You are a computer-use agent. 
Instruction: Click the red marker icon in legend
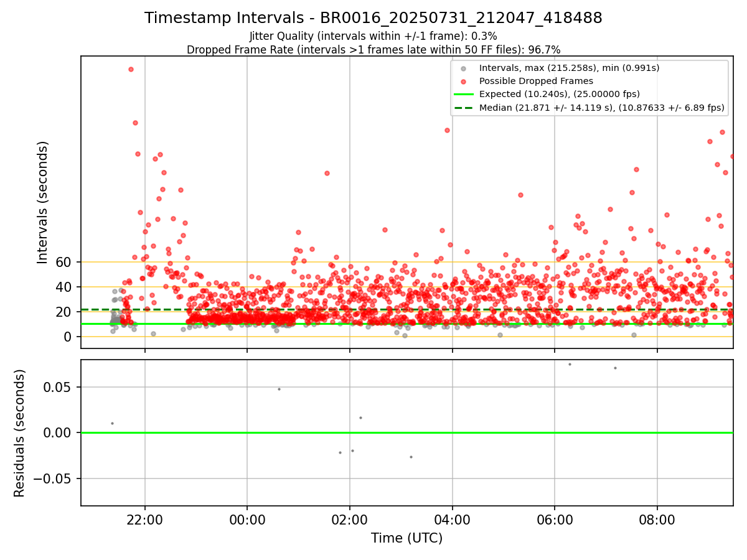coord(464,81)
